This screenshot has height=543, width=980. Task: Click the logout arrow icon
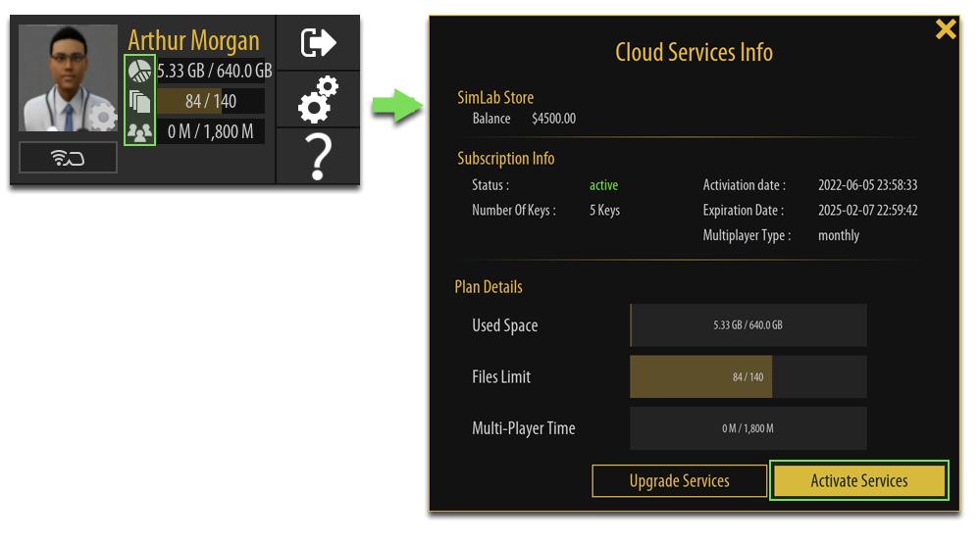tap(318, 42)
